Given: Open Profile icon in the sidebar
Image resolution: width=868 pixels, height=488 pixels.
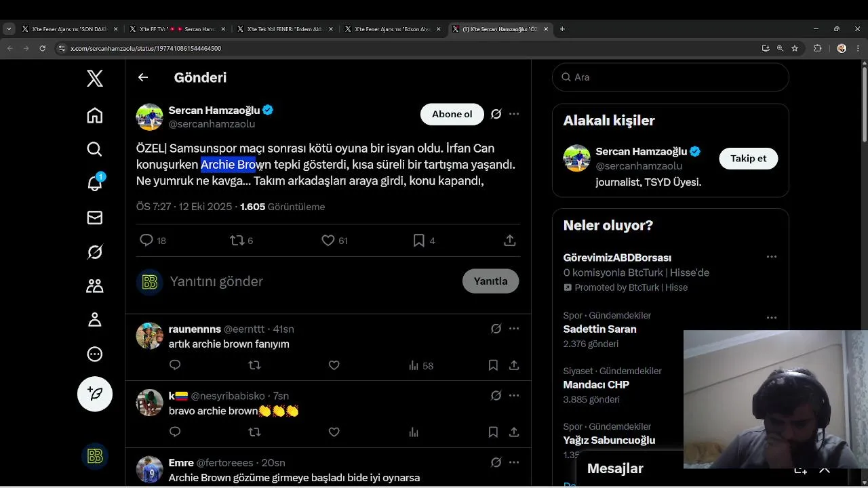Looking at the screenshot, I should click(x=95, y=320).
